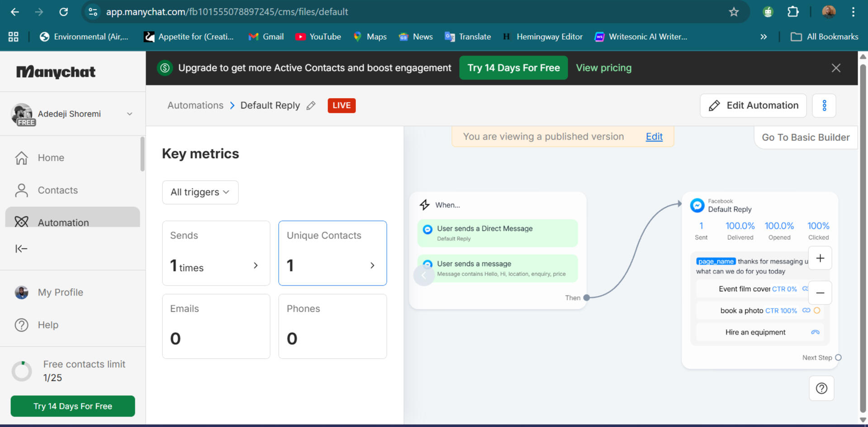
Task: Open Home from the sidebar menu
Action: pos(51,158)
